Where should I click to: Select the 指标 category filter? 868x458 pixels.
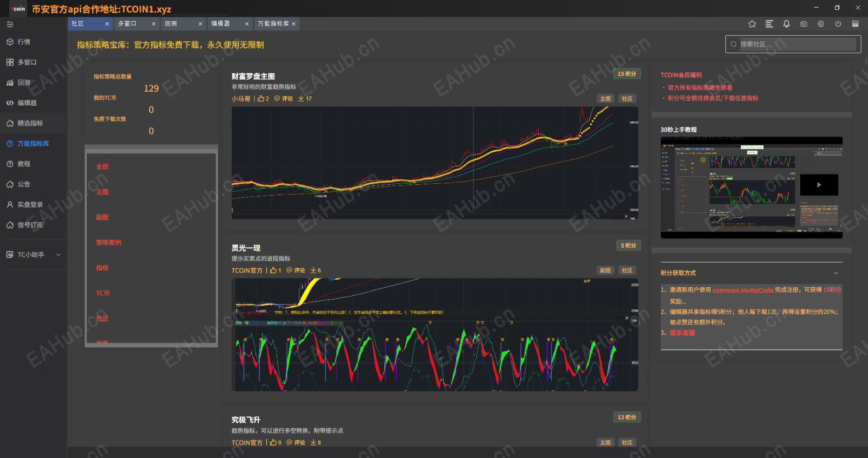pyautogui.click(x=103, y=268)
